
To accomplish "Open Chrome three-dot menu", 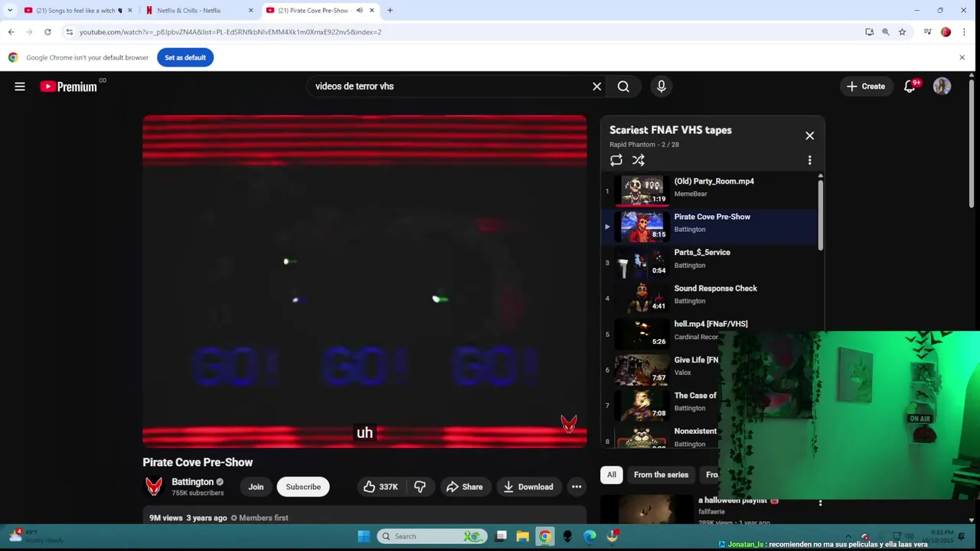I will pyautogui.click(x=964, y=32).
